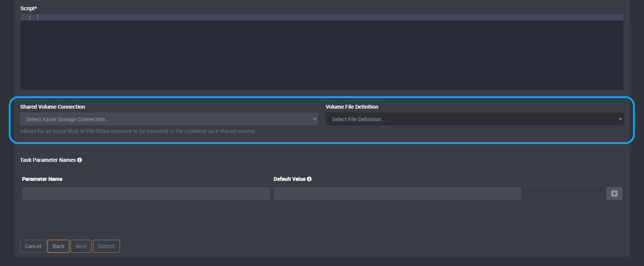Click the Azure Blob help text

(x=138, y=131)
